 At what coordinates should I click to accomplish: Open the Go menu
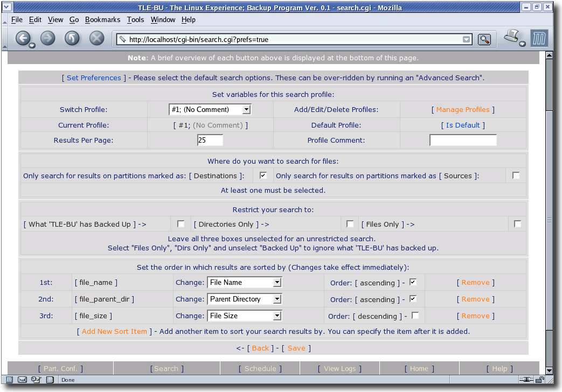[74, 20]
